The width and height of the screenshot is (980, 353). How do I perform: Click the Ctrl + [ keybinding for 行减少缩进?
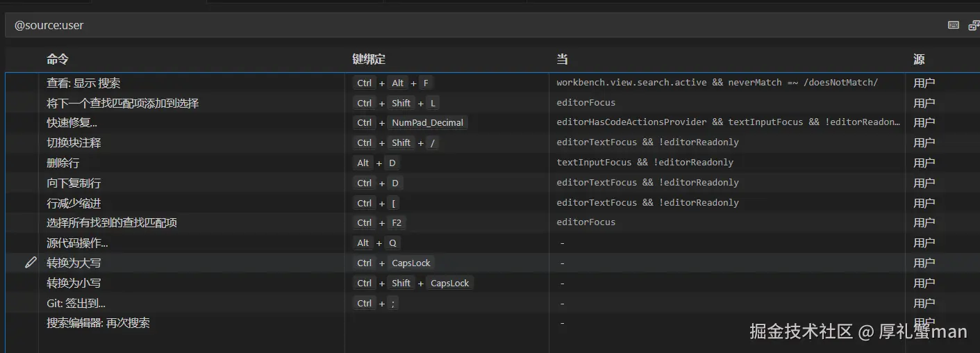377,204
